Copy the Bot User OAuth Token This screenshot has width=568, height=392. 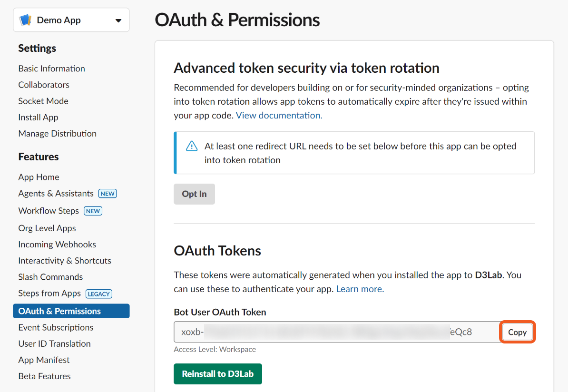[x=517, y=332]
